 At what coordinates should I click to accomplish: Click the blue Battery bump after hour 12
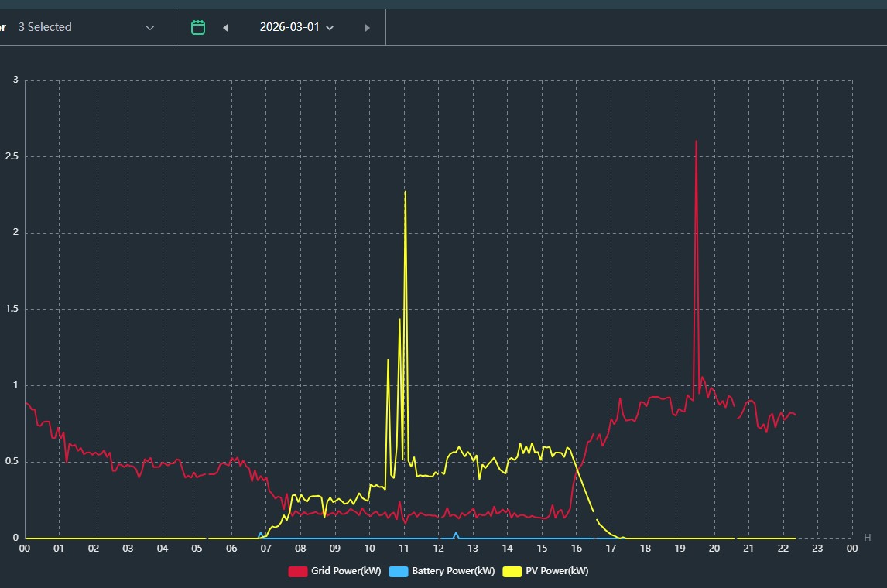click(x=455, y=533)
